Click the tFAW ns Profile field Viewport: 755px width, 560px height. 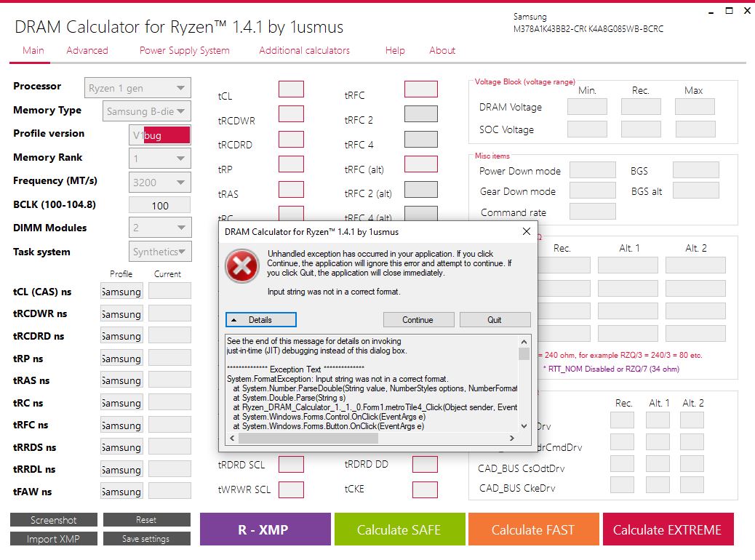121,491
